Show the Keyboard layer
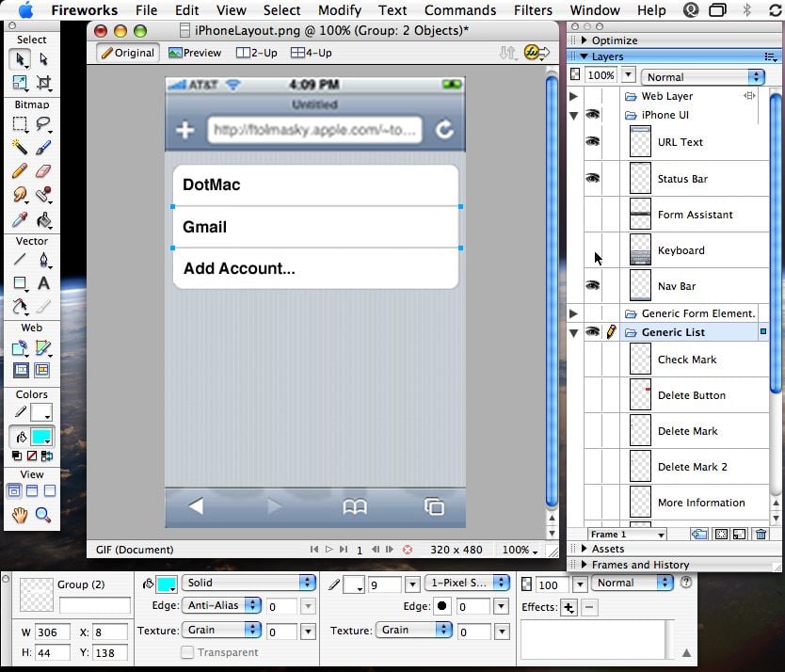The height and width of the screenshot is (672, 785). [x=592, y=249]
